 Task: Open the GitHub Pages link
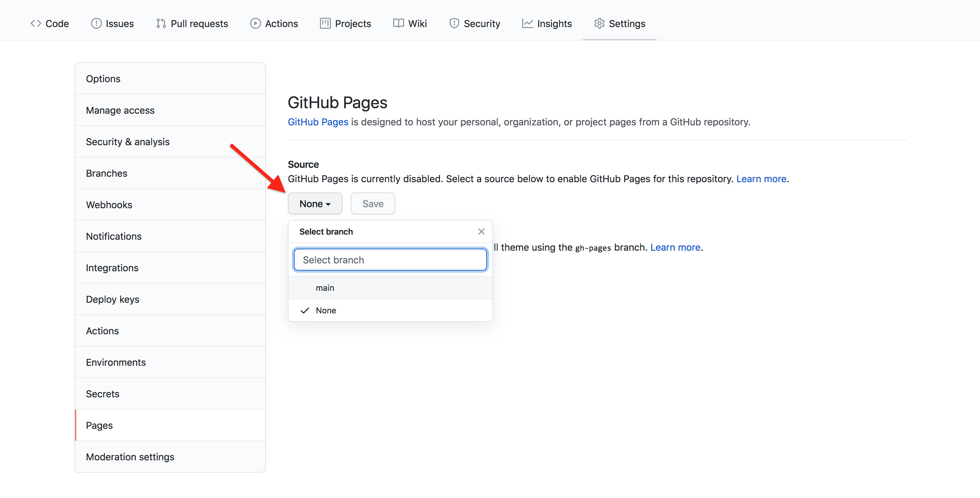[318, 122]
